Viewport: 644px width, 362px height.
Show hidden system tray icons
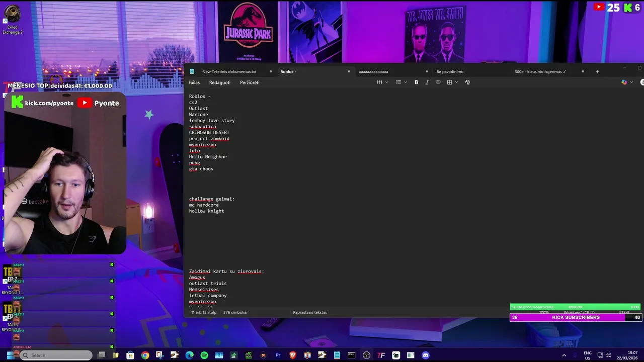564,355
